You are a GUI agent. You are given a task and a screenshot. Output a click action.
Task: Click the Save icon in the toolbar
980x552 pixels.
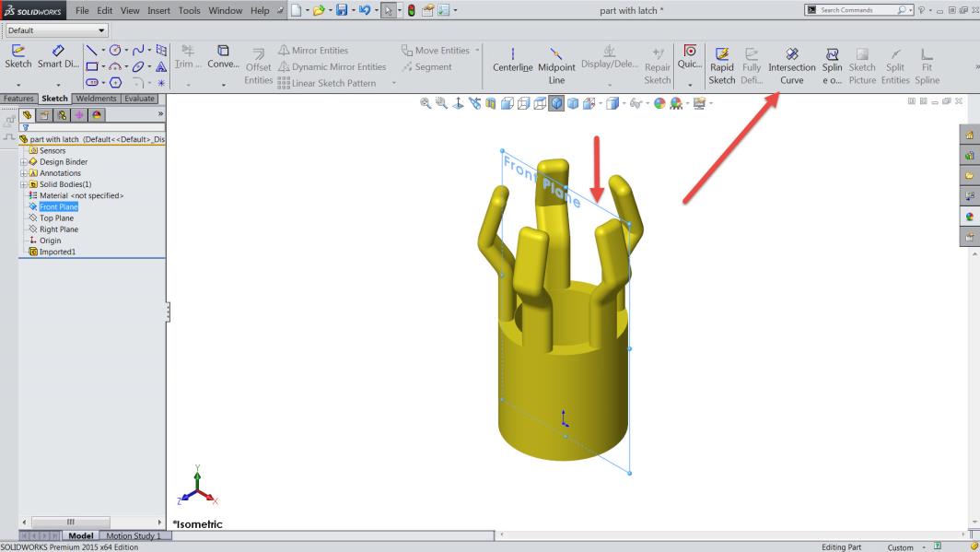tap(341, 10)
